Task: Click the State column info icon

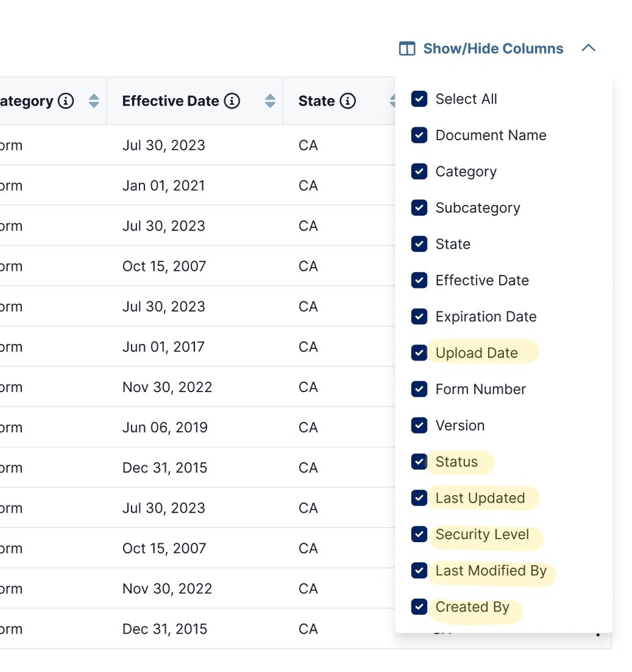Action: pos(347,101)
